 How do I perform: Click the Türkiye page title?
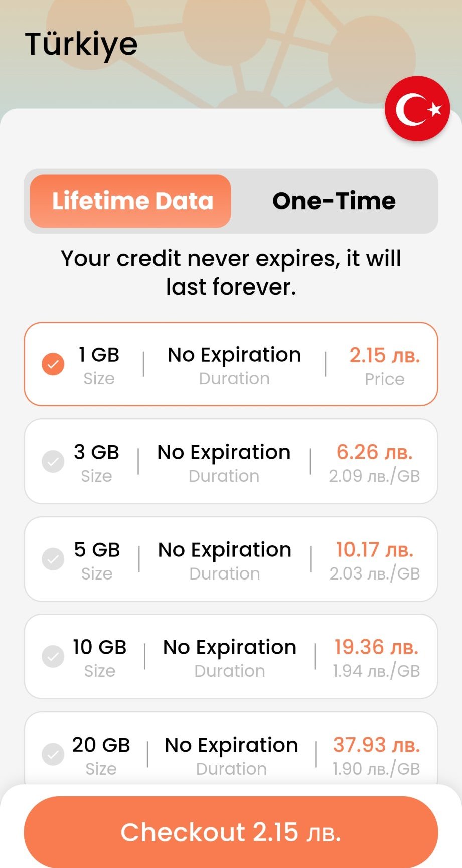pyautogui.click(x=81, y=44)
